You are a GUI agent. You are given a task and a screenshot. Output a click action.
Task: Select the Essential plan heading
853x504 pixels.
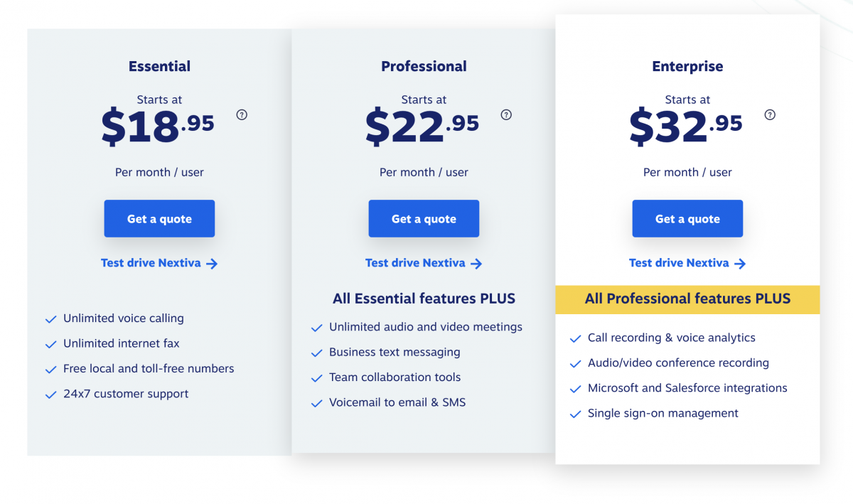coord(159,66)
